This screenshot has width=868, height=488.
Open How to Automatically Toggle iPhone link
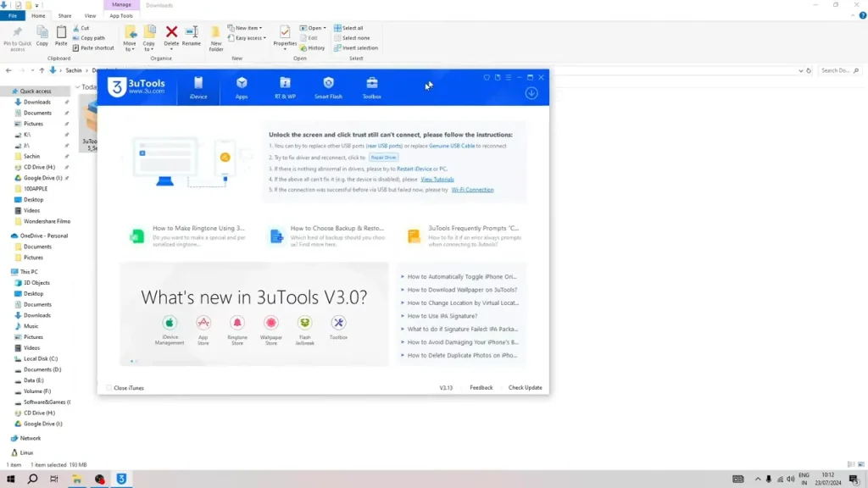pyautogui.click(x=462, y=277)
